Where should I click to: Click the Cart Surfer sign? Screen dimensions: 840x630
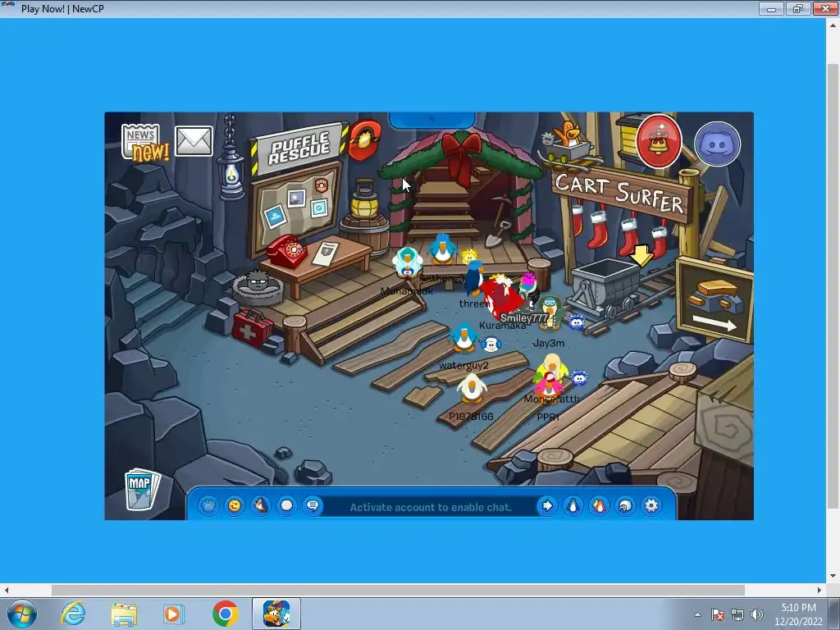tap(620, 194)
